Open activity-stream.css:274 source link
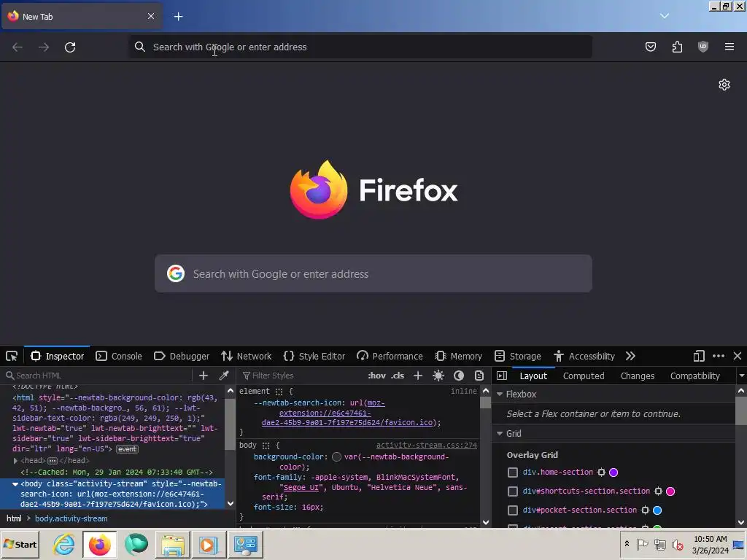 point(426,446)
